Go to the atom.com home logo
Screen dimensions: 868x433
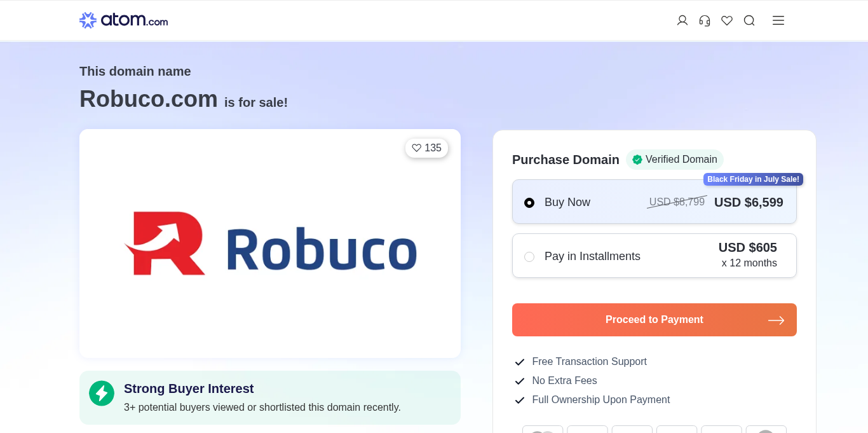(124, 20)
